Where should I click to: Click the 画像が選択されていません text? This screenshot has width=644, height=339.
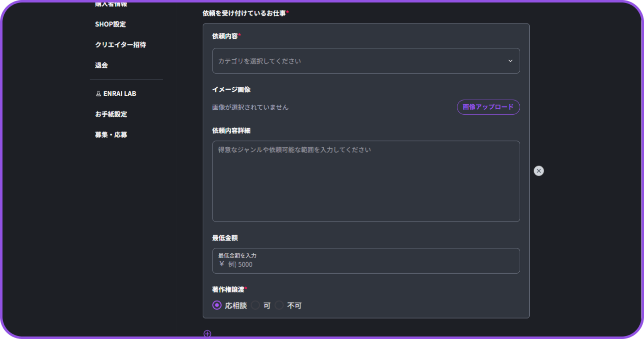(x=250, y=107)
